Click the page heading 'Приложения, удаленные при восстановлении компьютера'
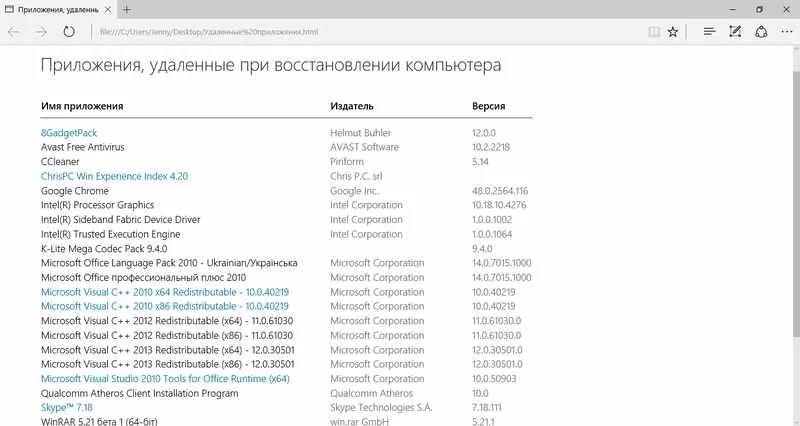Screen dimensions: 800x426 pyautogui.click(x=271, y=65)
